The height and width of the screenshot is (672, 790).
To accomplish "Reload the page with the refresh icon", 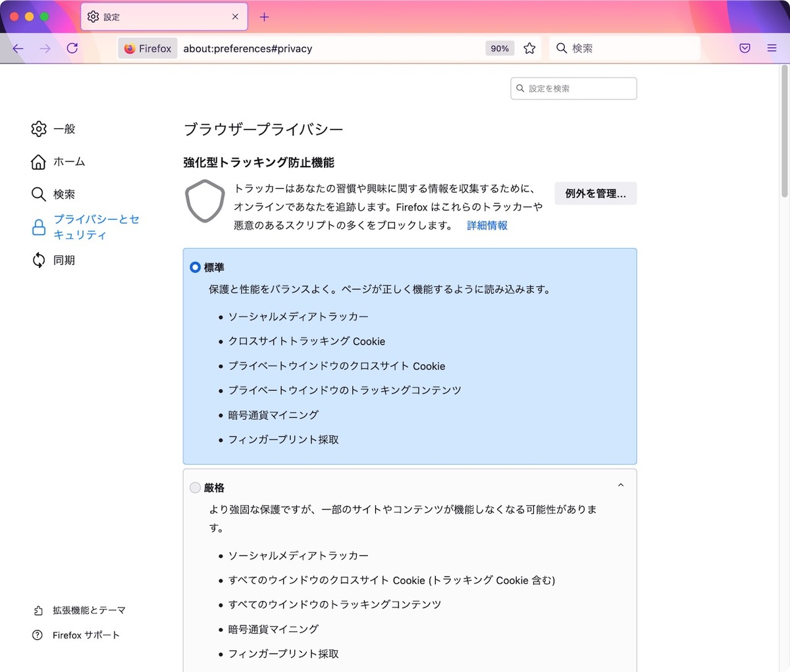I will point(72,49).
